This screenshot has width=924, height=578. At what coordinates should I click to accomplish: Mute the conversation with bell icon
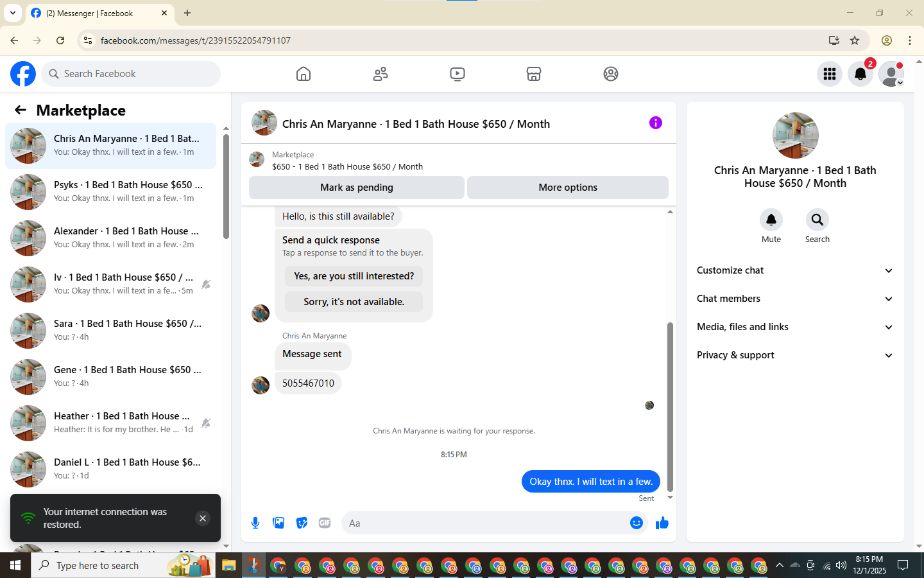(771, 220)
